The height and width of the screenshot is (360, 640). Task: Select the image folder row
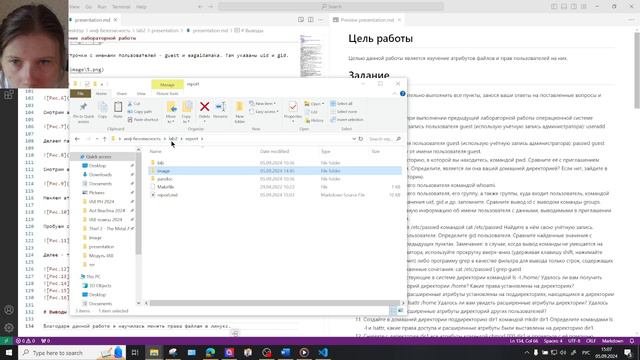pos(274,171)
